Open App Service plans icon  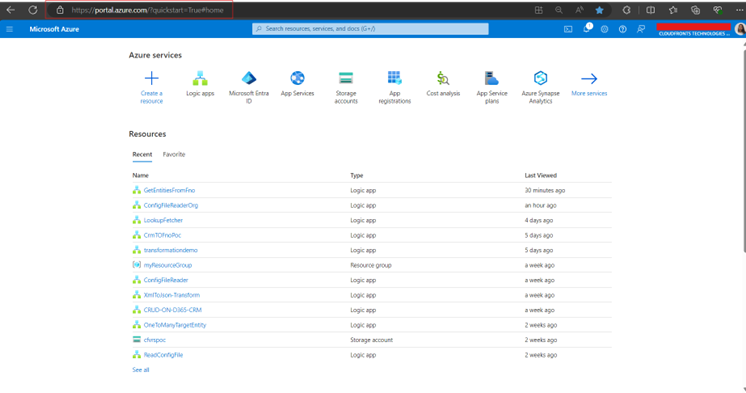(x=491, y=78)
